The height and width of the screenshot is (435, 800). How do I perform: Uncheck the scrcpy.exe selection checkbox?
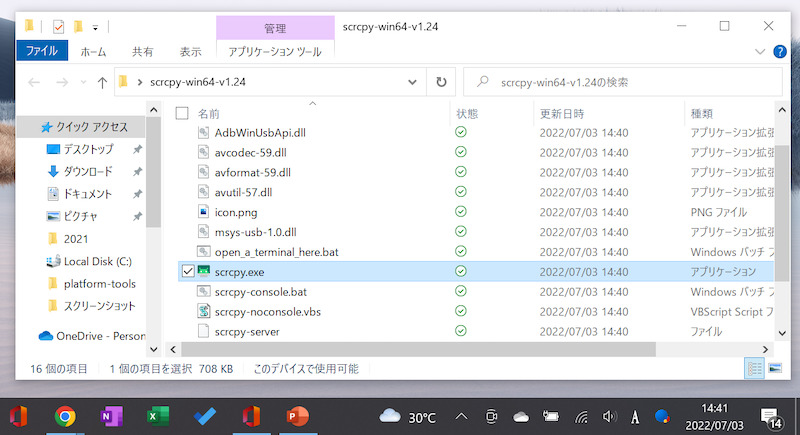pos(187,271)
